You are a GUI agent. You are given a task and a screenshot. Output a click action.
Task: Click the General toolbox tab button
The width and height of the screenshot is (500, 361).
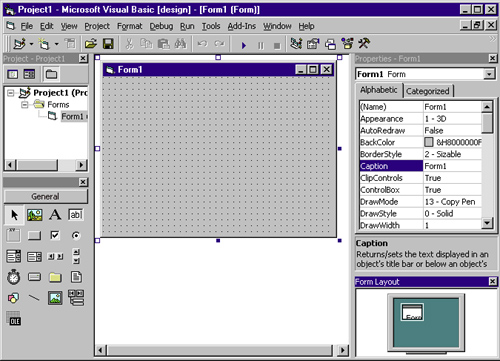click(46, 196)
